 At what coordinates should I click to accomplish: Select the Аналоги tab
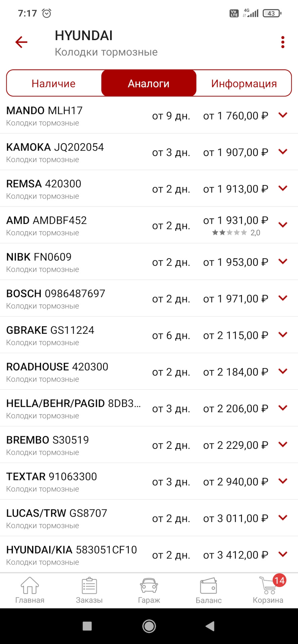point(149,83)
